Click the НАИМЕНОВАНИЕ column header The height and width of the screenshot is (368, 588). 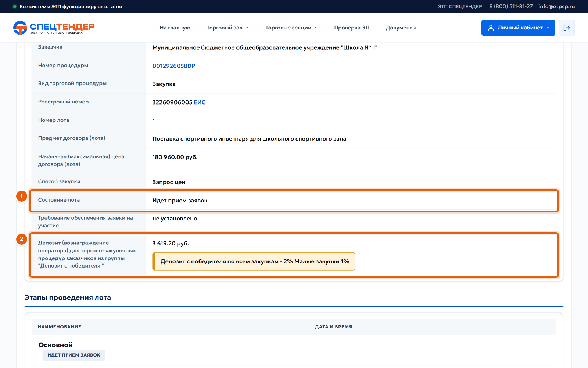[60, 327]
